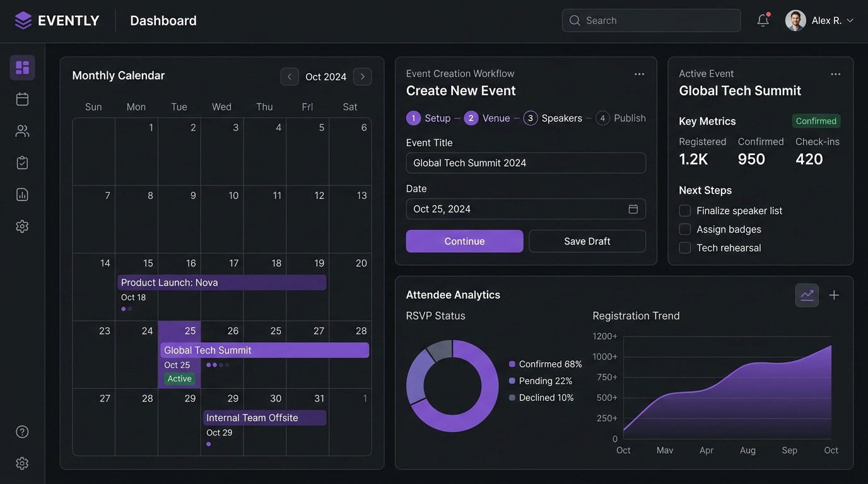Click the Registered 1.2K metric
The image size is (868, 484).
tap(702, 151)
